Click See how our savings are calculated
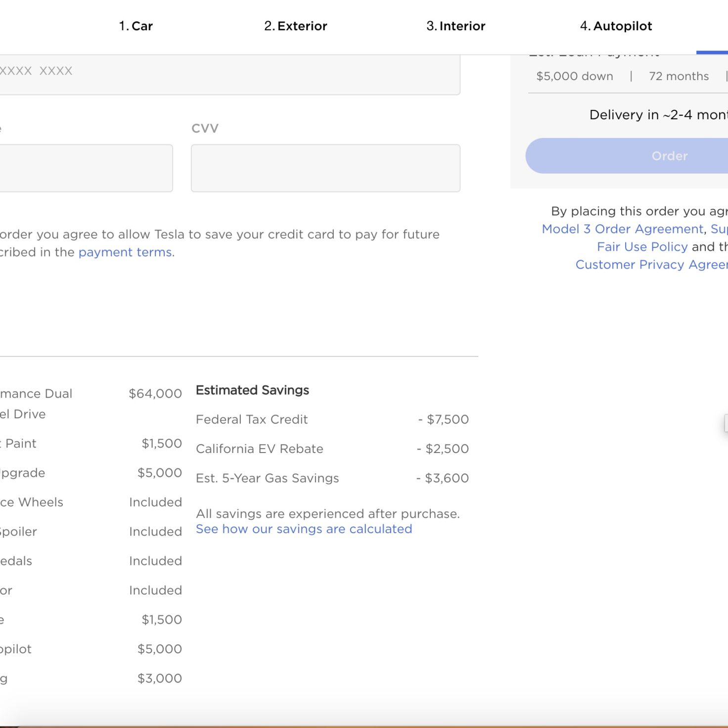728x728 pixels. [x=304, y=529]
